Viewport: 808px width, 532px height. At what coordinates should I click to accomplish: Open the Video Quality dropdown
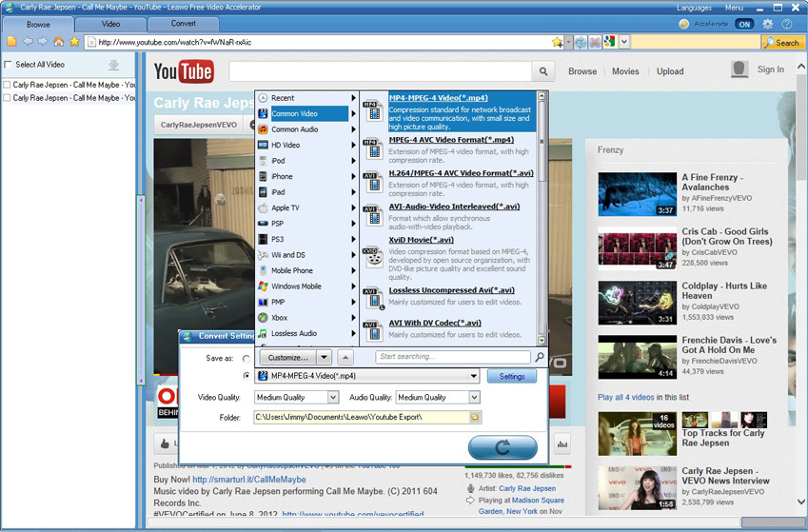pyautogui.click(x=333, y=397)
